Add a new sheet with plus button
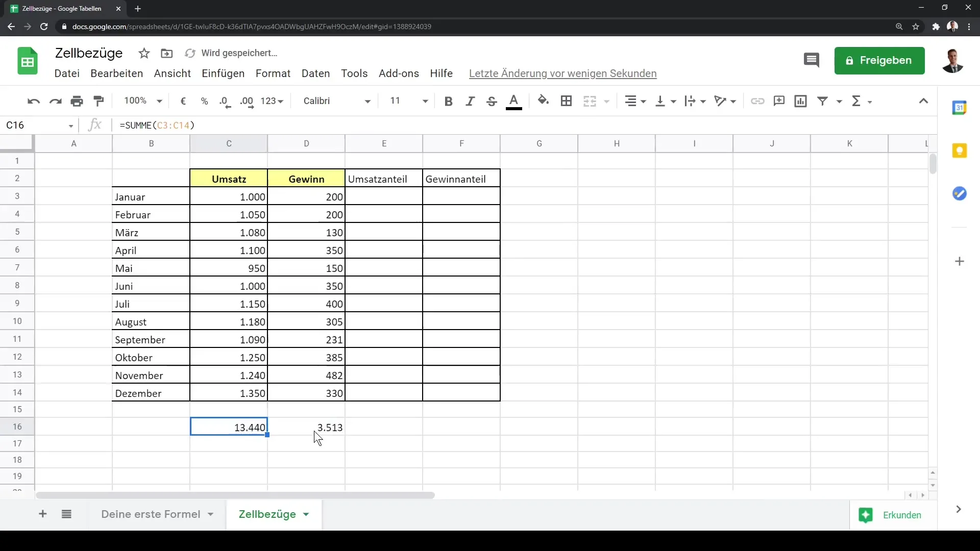 (43, 514)
